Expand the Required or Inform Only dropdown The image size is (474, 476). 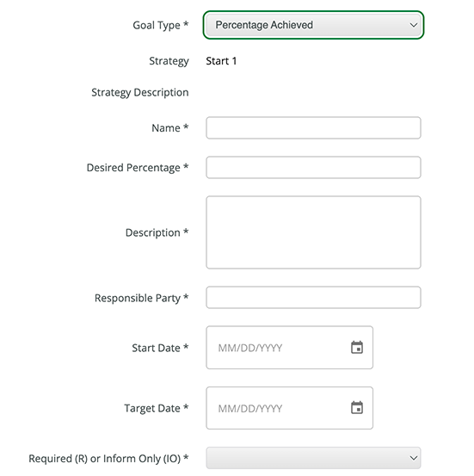coord(313,458)
